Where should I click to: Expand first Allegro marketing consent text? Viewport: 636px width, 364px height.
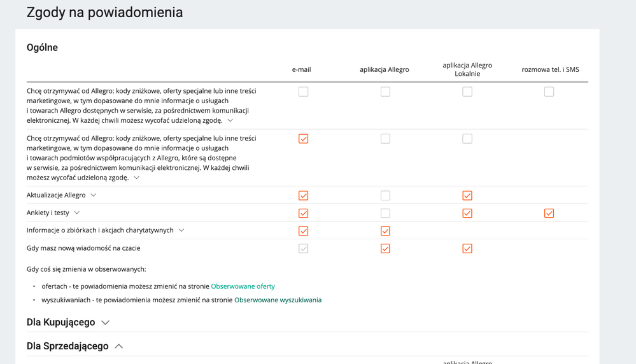coord(230,120)
